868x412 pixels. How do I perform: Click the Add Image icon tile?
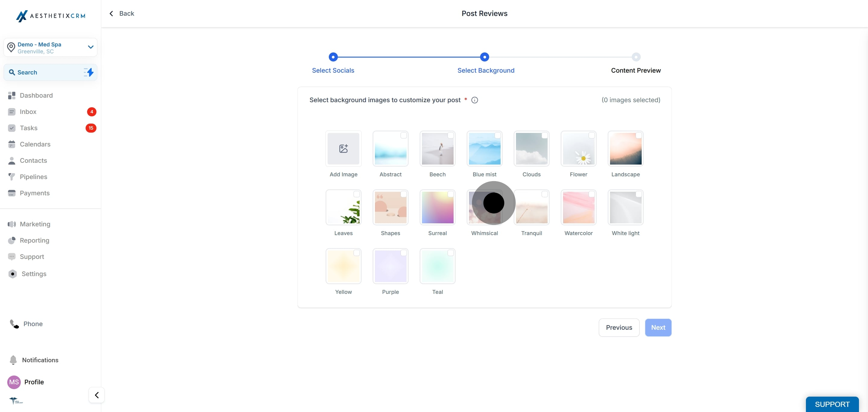point(343,149)
